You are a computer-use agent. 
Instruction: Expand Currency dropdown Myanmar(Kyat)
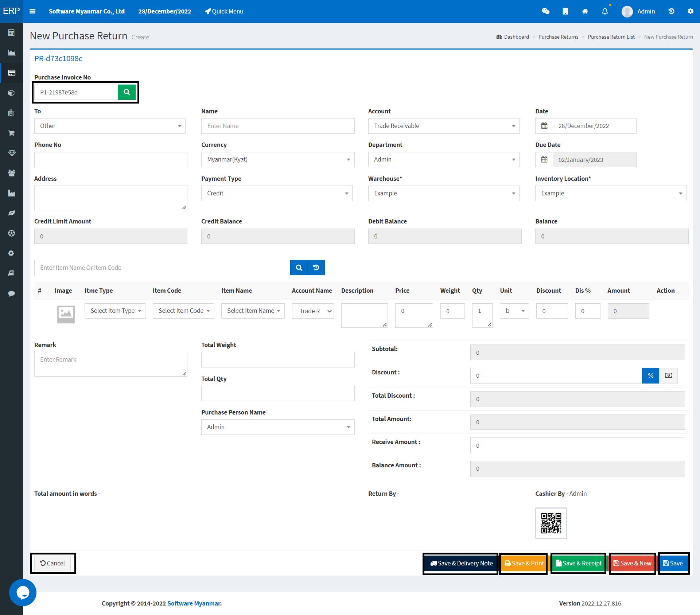tap(278, 159)
